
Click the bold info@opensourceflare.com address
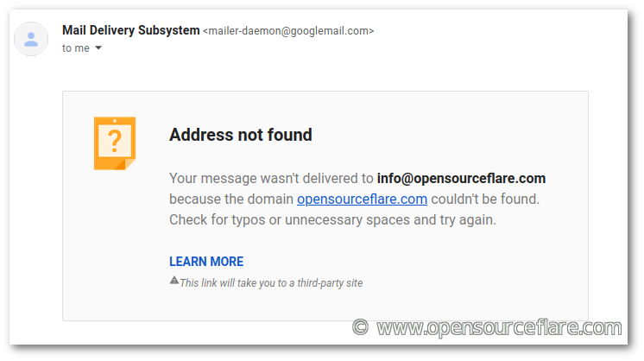pos(461,179)
